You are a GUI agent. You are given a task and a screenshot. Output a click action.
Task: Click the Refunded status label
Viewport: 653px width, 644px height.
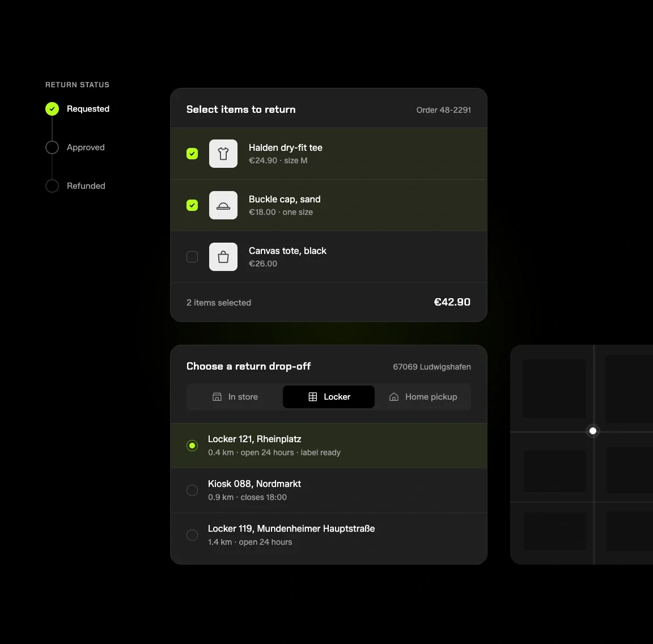[86, 186]
